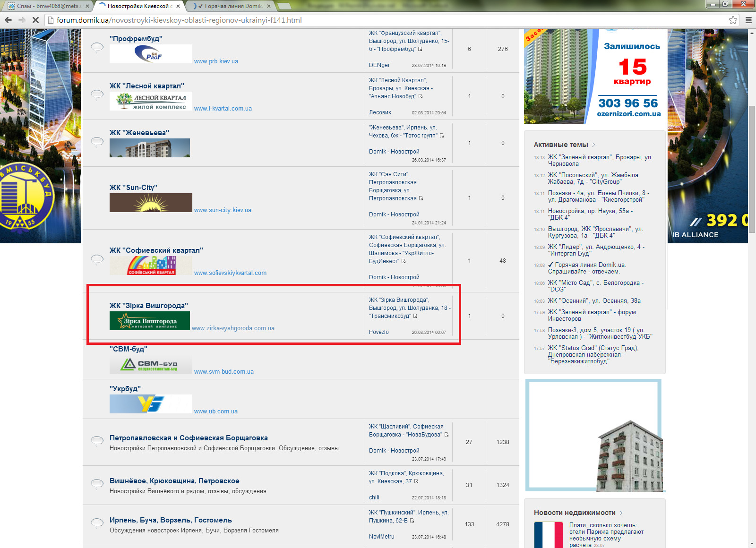Screen dimensions: 756x548
Task: Open www.ub.com.ua link
Action: (216, 411)
